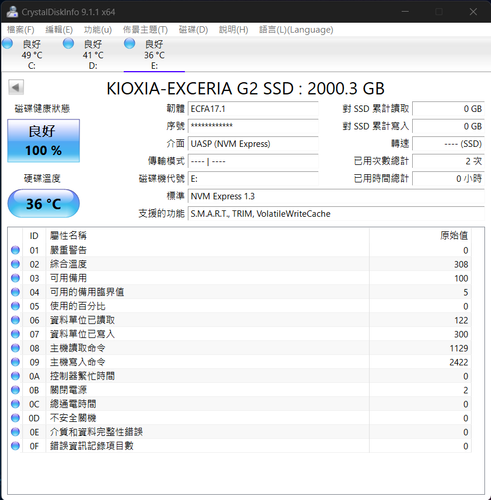Viewport: 491px width, 500px height.
Task: Click the 良好 100 % health status button
Action: 44,141
